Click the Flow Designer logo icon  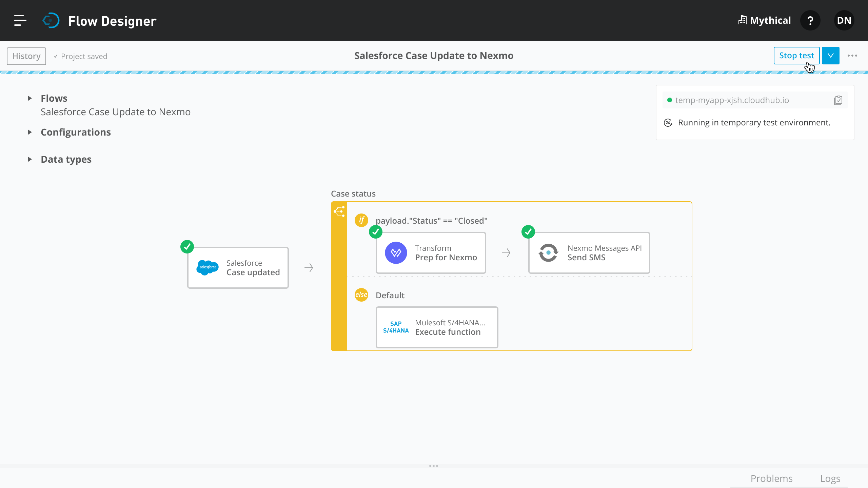[51, 21]
